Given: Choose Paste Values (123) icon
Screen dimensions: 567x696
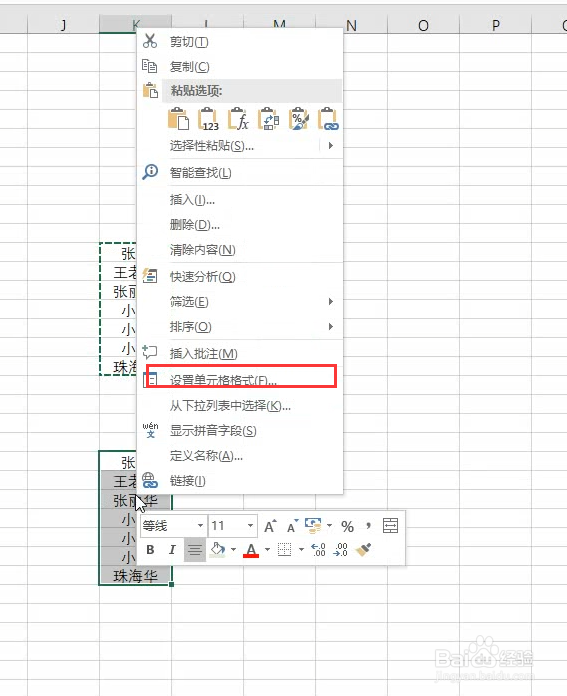Looking at the screenshot, I should point(208,119).
